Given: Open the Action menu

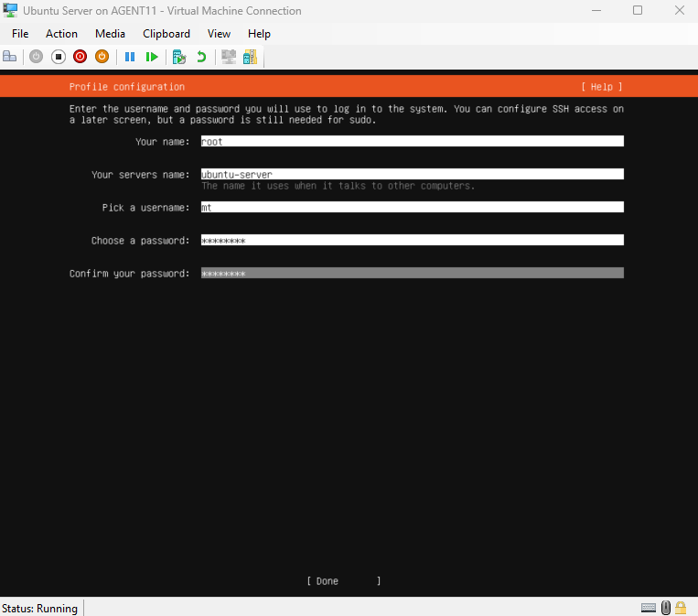Looking at the screenshot, I should coord(62,34).
